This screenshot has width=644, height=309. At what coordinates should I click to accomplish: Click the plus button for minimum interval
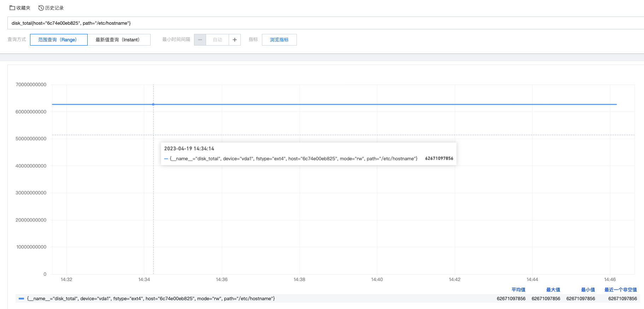[235, 40]
